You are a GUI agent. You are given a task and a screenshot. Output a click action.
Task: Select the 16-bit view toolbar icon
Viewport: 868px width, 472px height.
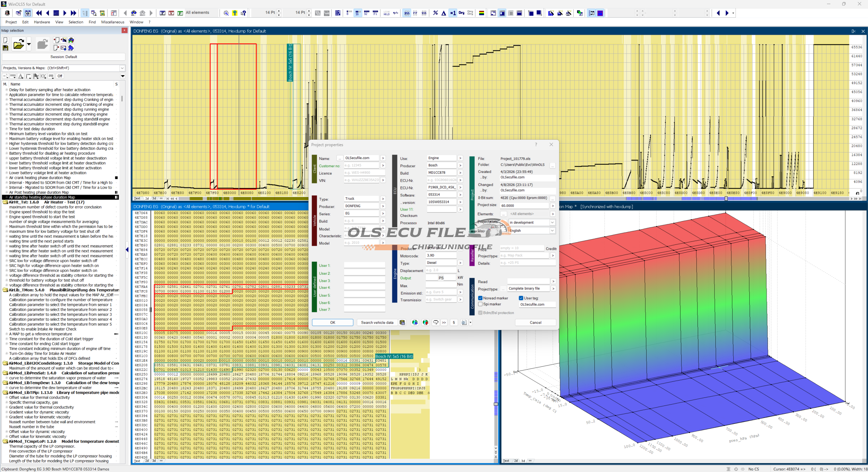(x=357, y=13)
